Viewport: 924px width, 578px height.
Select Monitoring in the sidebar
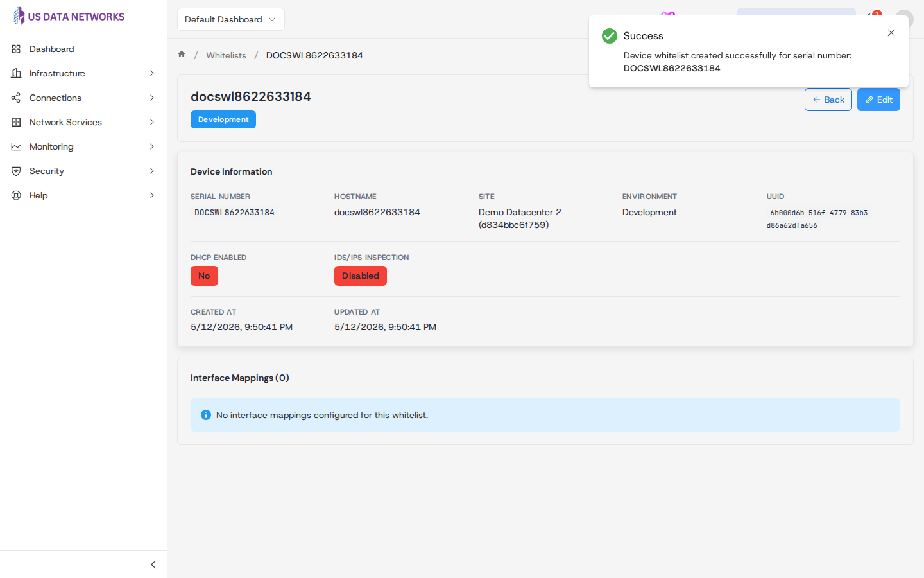click(x=83, y=146)
